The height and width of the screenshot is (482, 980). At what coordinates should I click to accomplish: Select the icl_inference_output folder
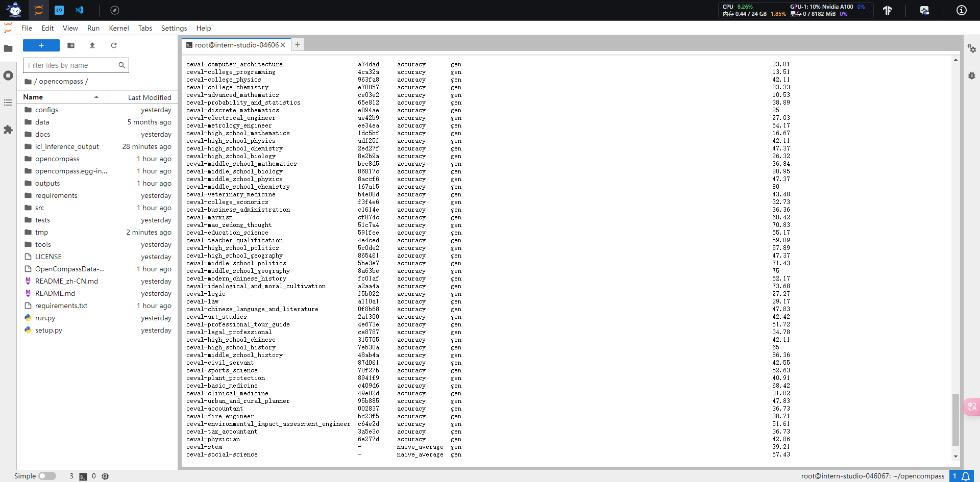point(98,146)
